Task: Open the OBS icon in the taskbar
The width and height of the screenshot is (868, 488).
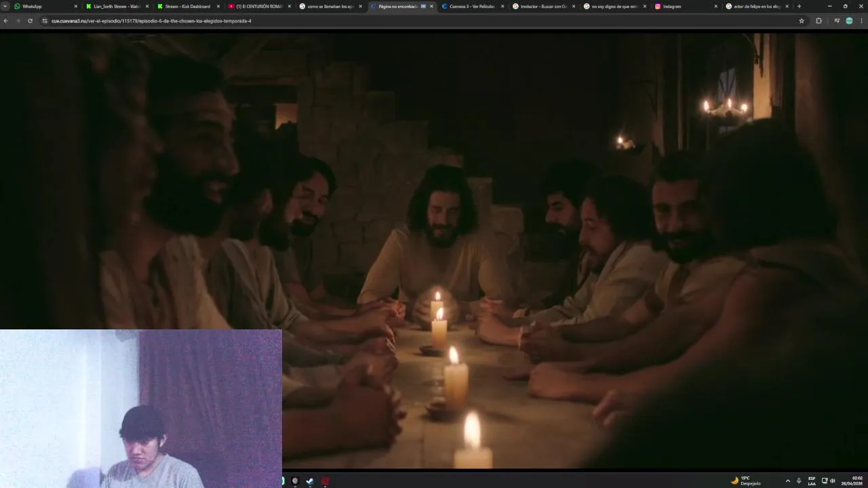Action: [x=295, y=481]
